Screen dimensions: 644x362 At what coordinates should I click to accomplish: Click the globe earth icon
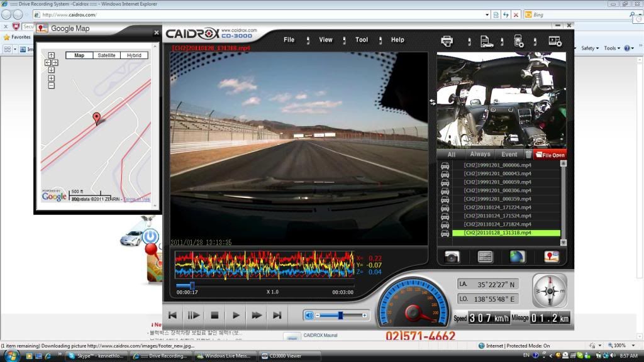tap(518, 256)
